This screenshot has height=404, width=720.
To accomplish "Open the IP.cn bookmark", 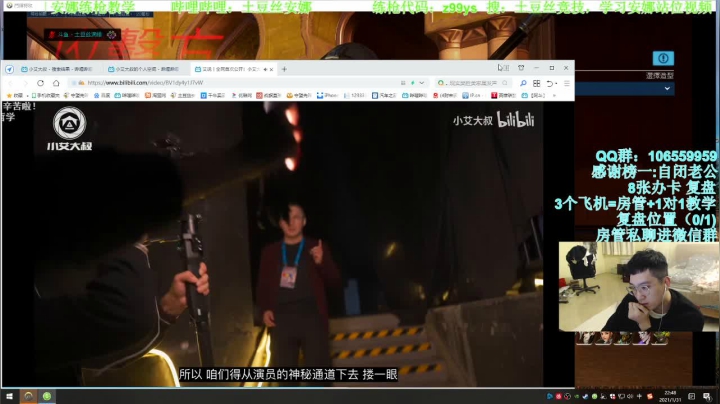I will (472, 95).
